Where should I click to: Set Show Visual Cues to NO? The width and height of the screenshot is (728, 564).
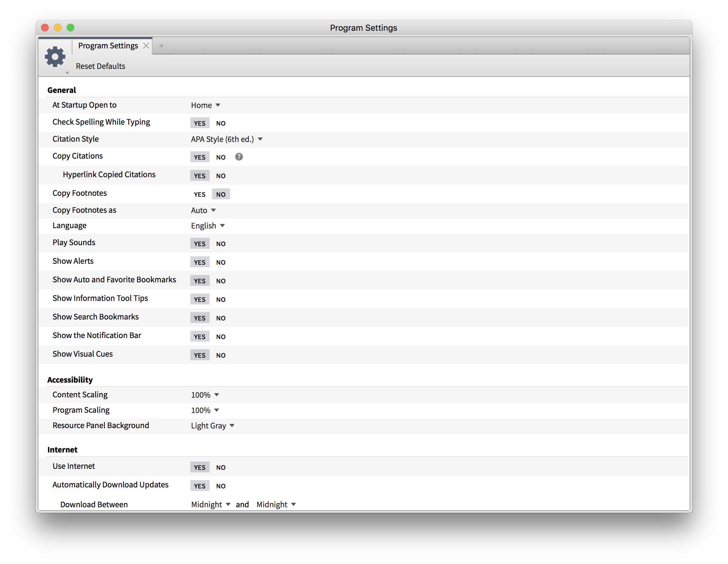pyautogui.click(x=221, y=355)
